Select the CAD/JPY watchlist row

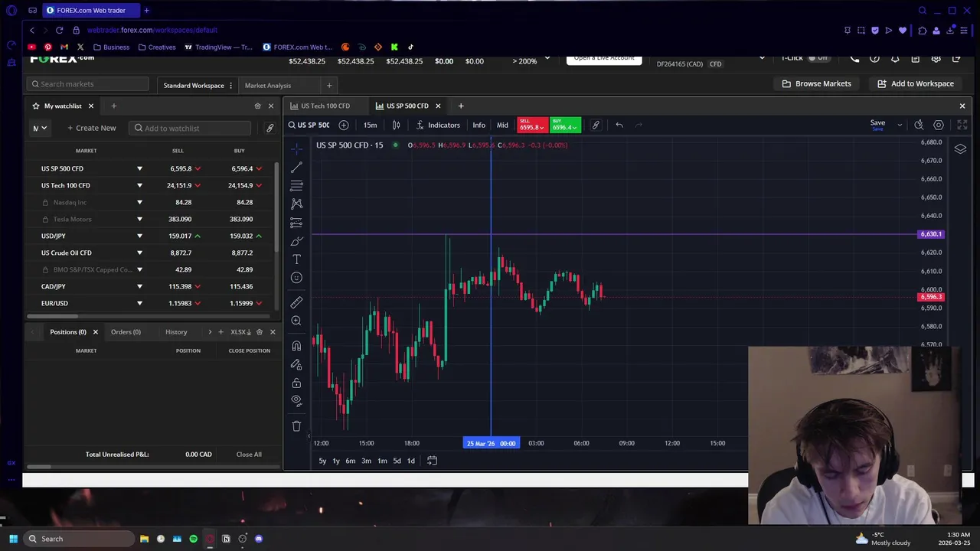pyautogui.click(x=149, y=286)
